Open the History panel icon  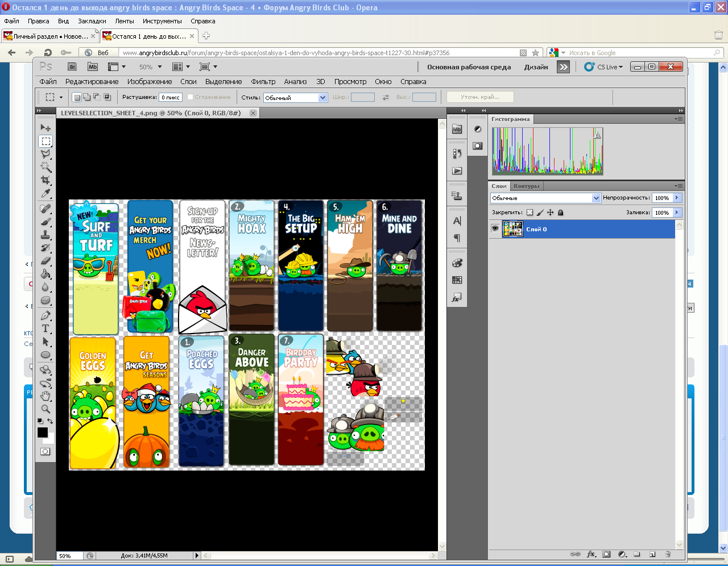pyautogui.click(x=457, y=153)
